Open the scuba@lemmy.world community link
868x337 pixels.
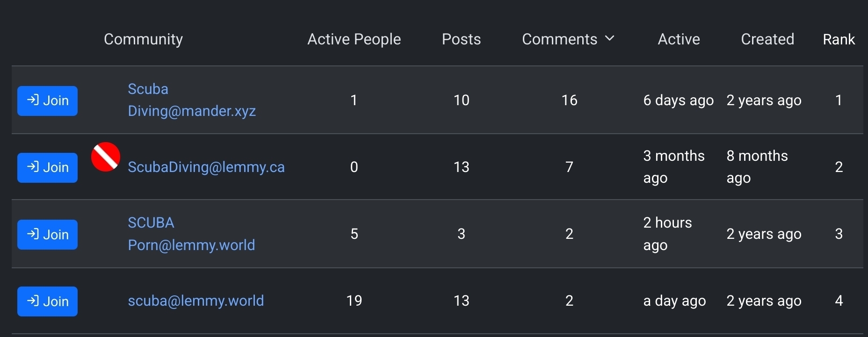(x=195, y=301)
